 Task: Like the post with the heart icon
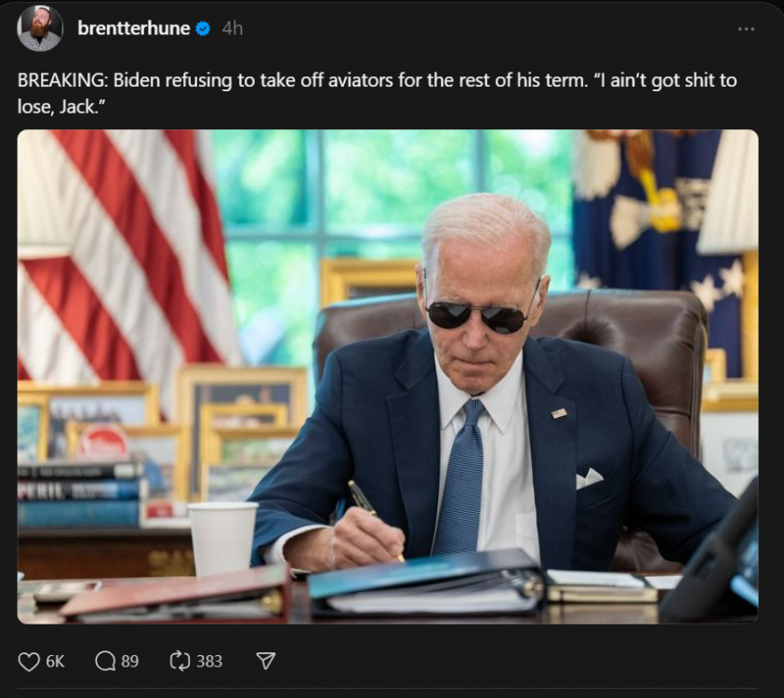[29, 661]
